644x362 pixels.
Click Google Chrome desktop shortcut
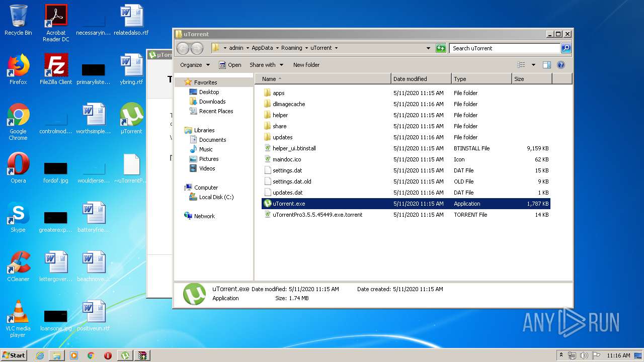[18, 122]
